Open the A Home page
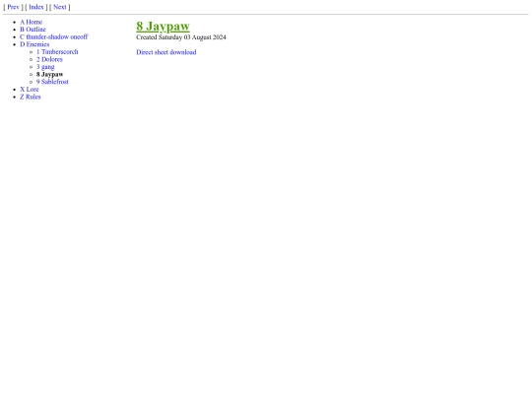Image resolution: width=532 pixels, height=399 pixels. 31,22
